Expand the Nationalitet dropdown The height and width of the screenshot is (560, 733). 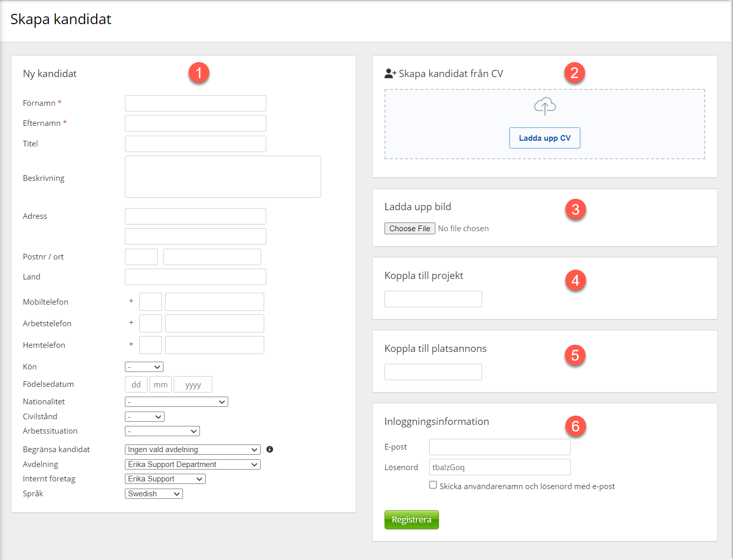176,402
